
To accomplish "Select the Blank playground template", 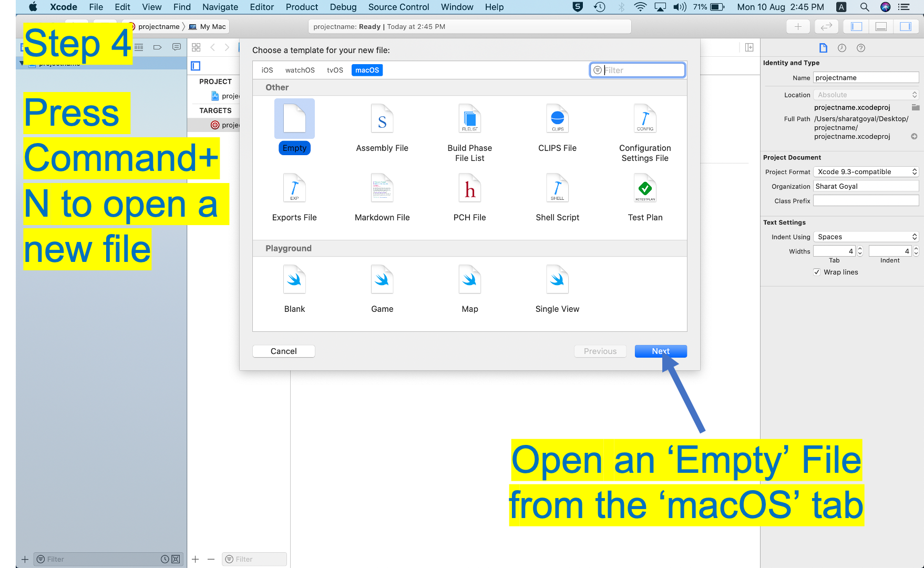I will [x=294, y=289].
